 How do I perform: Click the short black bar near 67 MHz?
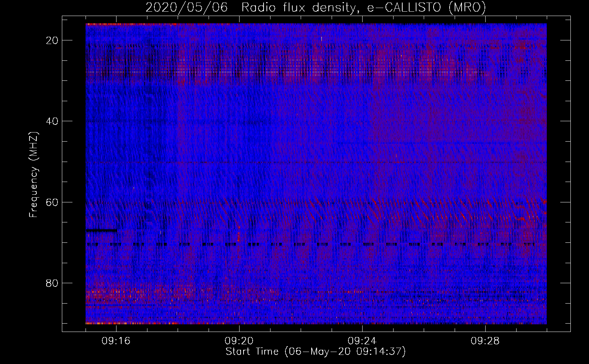[102, 230]
